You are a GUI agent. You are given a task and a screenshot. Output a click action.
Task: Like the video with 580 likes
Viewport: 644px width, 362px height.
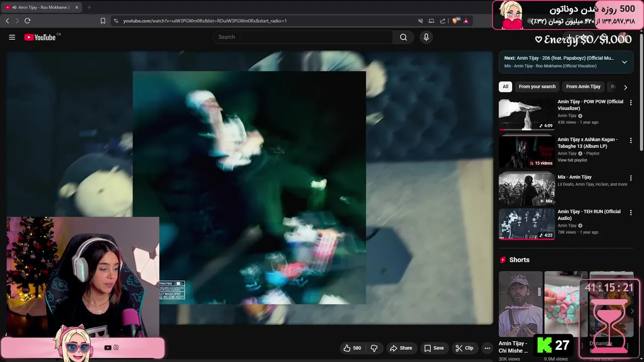(353, 348)
